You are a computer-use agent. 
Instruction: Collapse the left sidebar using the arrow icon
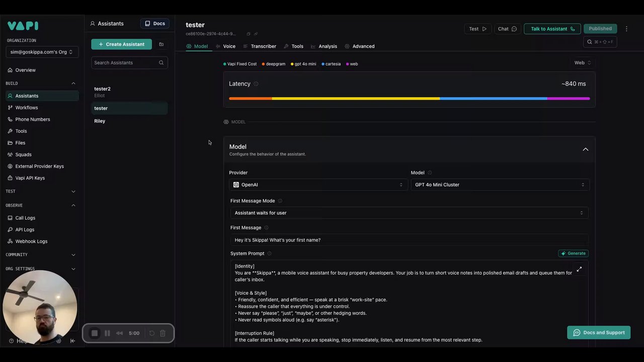point(72,341)
